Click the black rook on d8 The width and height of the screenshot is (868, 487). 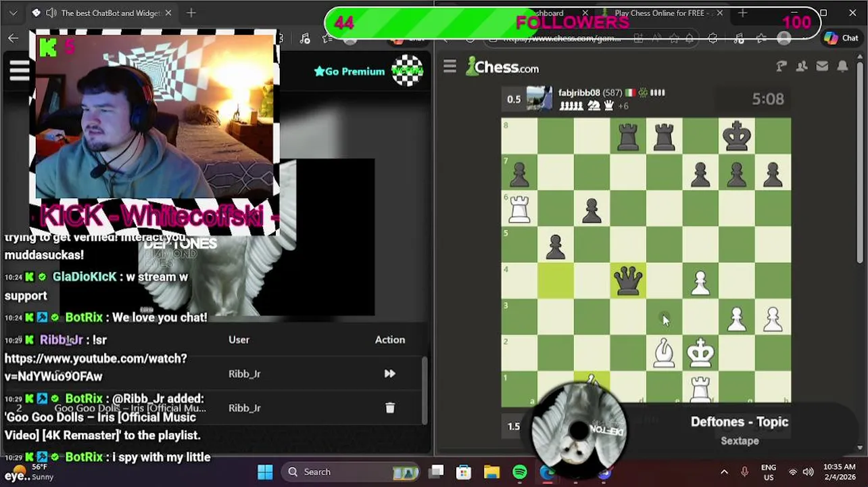(628, 135)
